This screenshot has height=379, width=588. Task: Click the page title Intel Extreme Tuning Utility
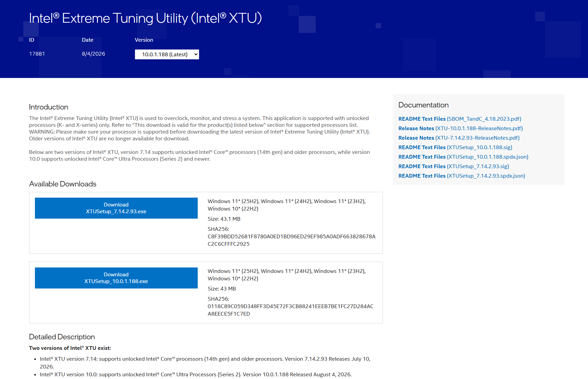tap(145, 18)
